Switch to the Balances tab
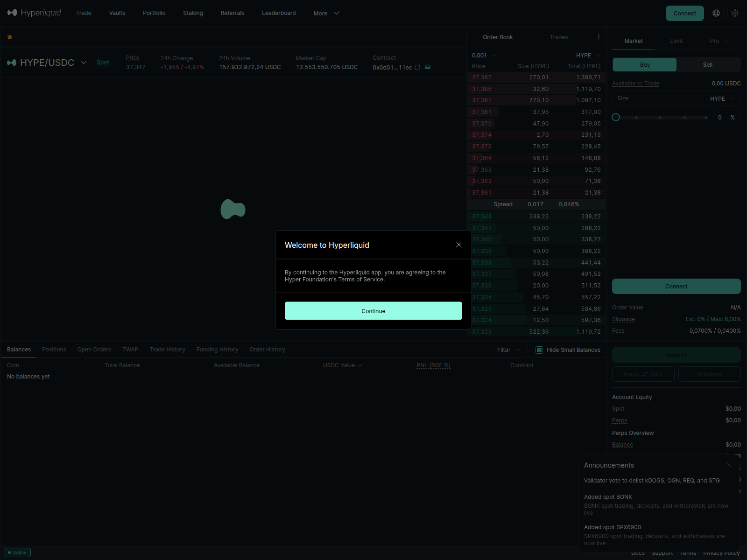This screenshot has height=560, width=747. tap(19, 350)
